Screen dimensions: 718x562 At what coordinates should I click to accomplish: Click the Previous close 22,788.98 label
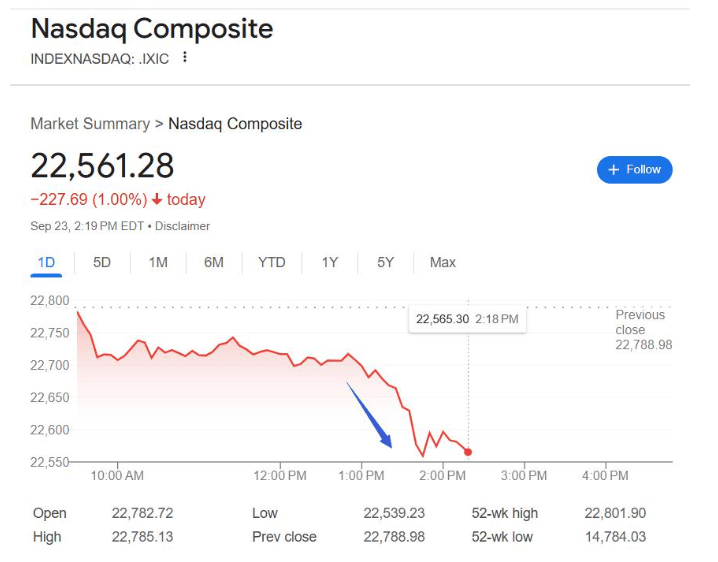coord(643,330)
